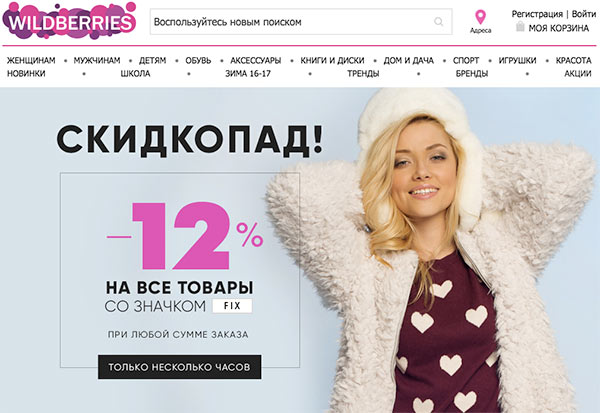Click the shopping bag cart icon
Image resolution: width=600 pixels, height=413 pixels.
click(x=520, y=26)
